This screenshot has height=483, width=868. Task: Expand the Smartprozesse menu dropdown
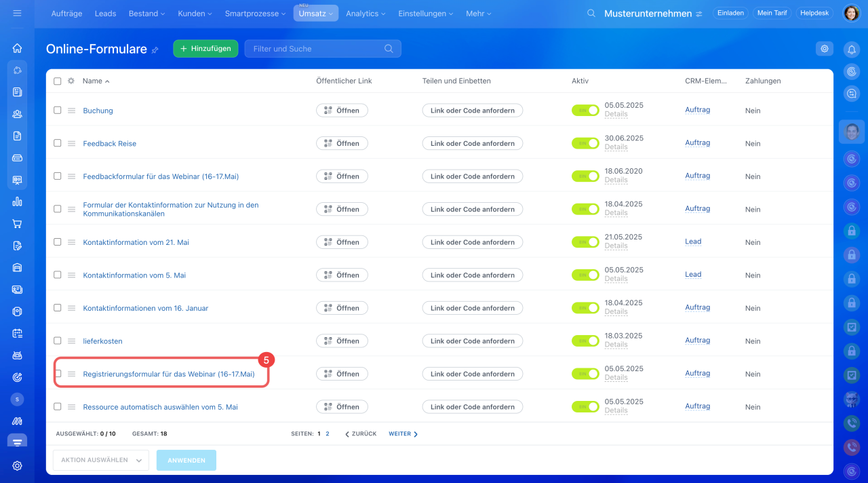click(x=256, y=14)
